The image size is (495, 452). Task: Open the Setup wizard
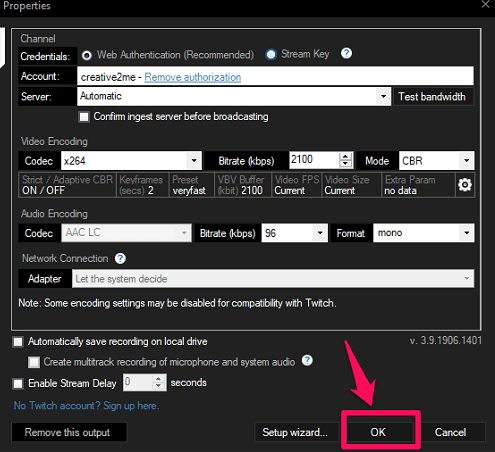(x=296, y=432)
